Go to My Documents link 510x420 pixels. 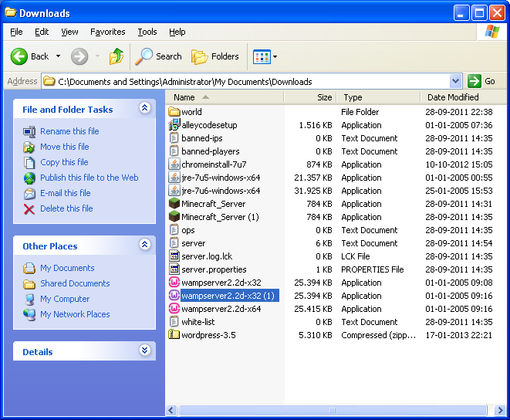tap(67, 268)
